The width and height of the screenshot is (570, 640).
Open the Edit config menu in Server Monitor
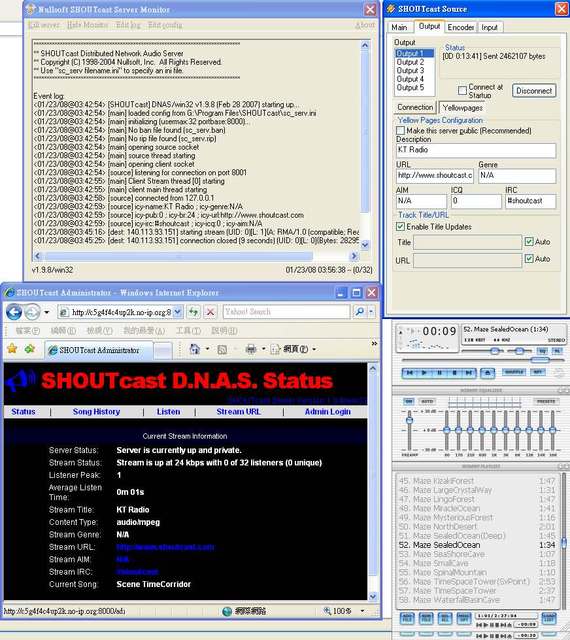coord(165,25)
